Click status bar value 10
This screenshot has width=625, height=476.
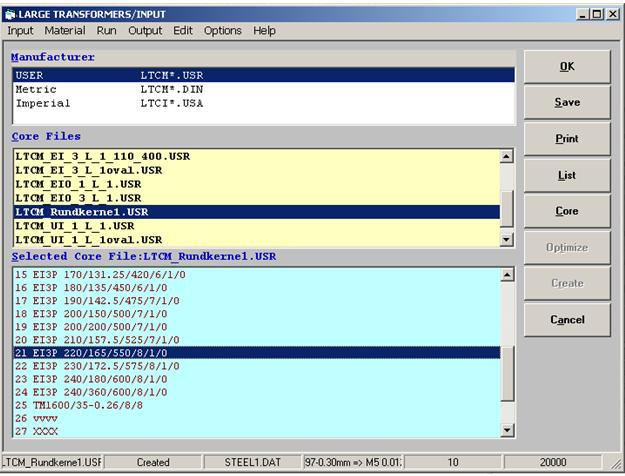coord(452,462)
